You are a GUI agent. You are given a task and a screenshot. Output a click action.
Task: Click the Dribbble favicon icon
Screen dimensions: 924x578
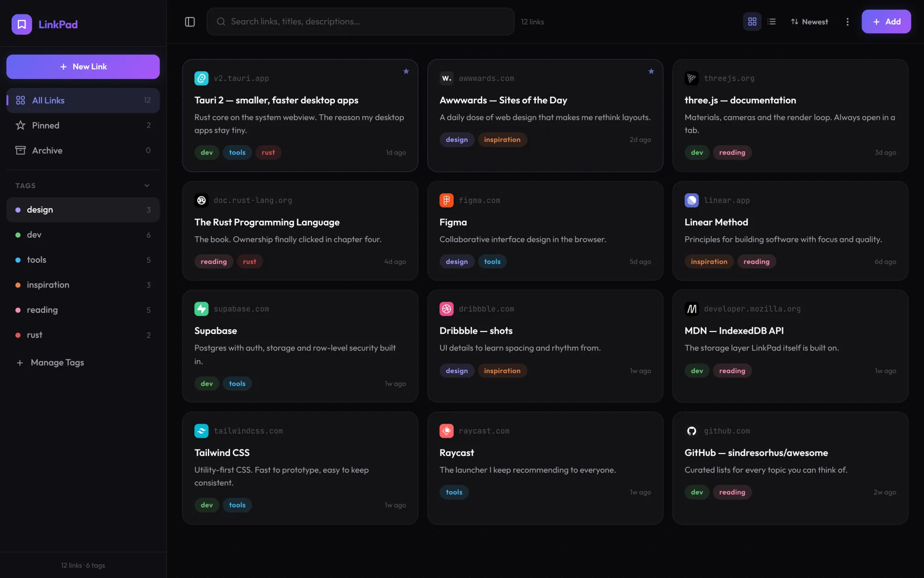446,309
